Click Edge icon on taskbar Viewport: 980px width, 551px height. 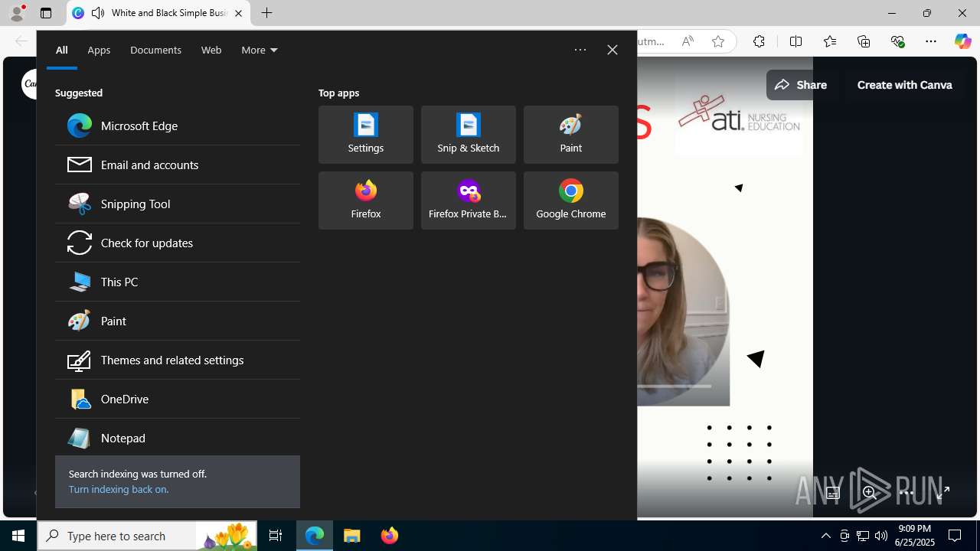point(315,536)
